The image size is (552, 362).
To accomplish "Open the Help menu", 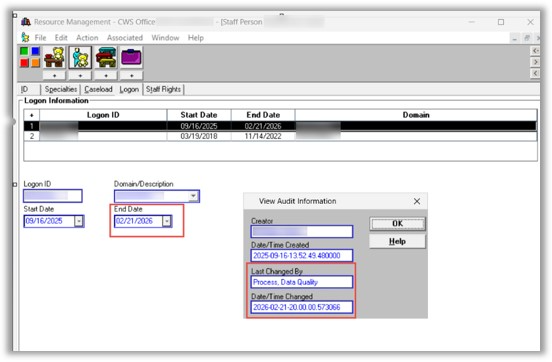I will [195, 38].
